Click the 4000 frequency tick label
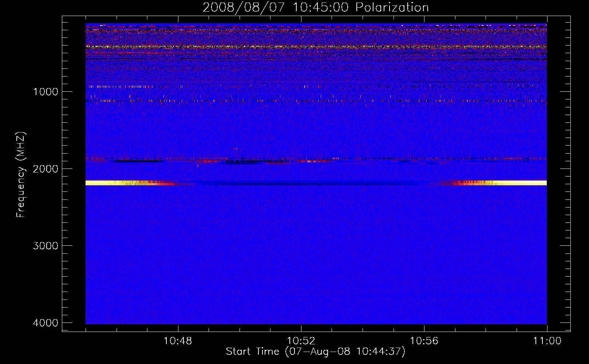The image size is (589, 364). point(46,323)
